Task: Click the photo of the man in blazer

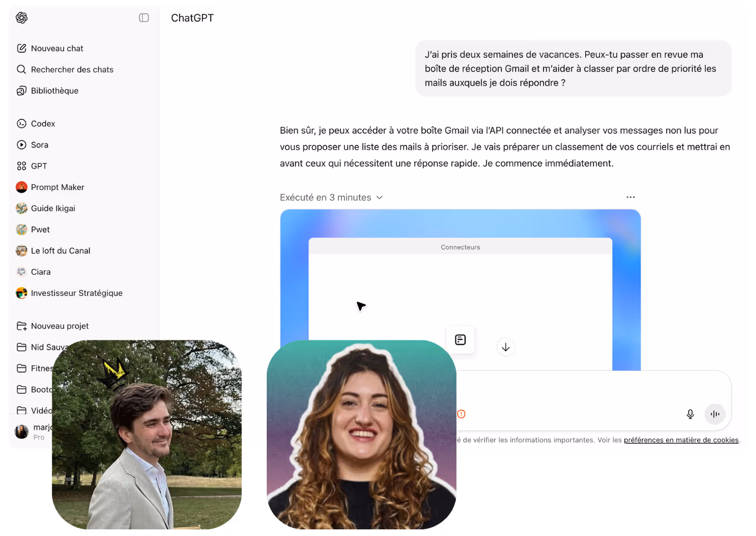Action: point(147,435)
